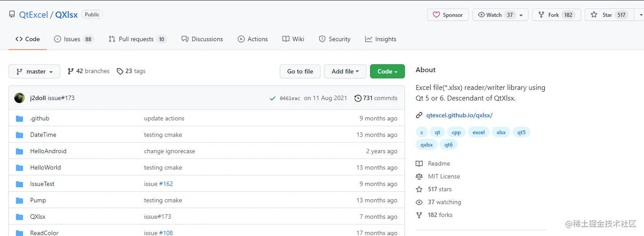Viewport: 644px width, 236px height.
Task: Click the MIT License scale icon
Action: [419, 176]
